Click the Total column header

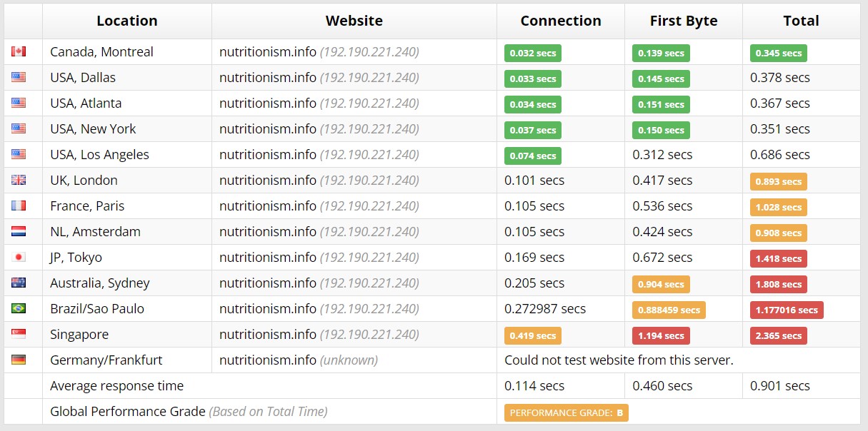tap(802, 21)
